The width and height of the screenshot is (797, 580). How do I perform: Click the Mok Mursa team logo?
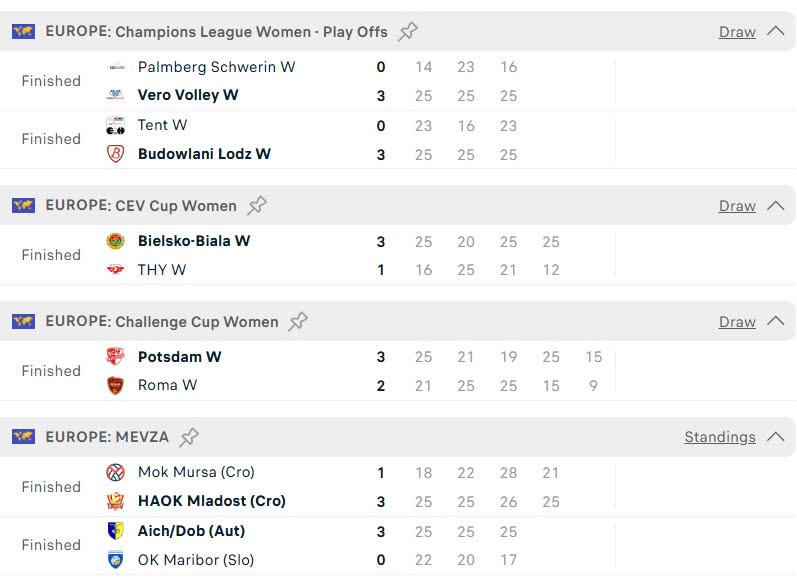click(x=115, y=472)
